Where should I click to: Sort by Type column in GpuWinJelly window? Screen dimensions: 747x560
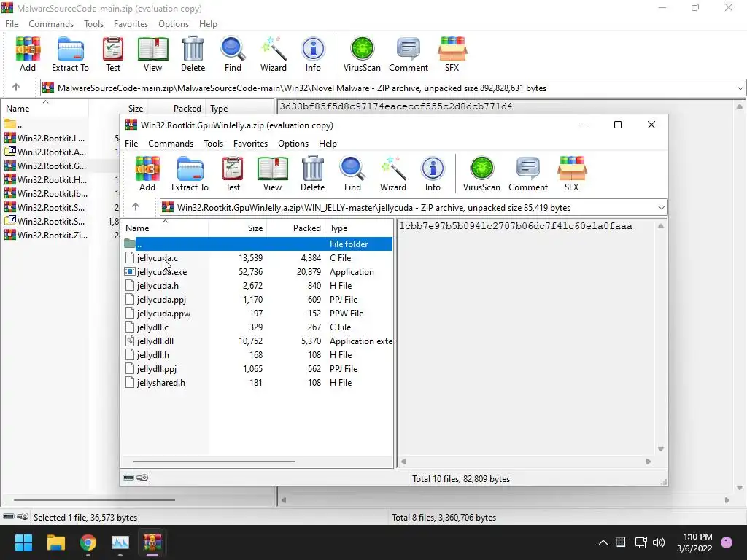click(x=359, y=227)
